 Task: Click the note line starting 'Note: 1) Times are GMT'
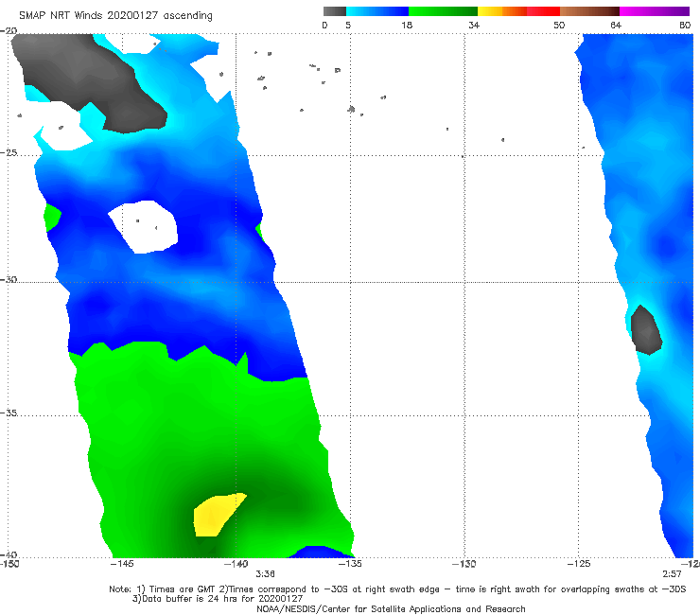click(397, 589)
